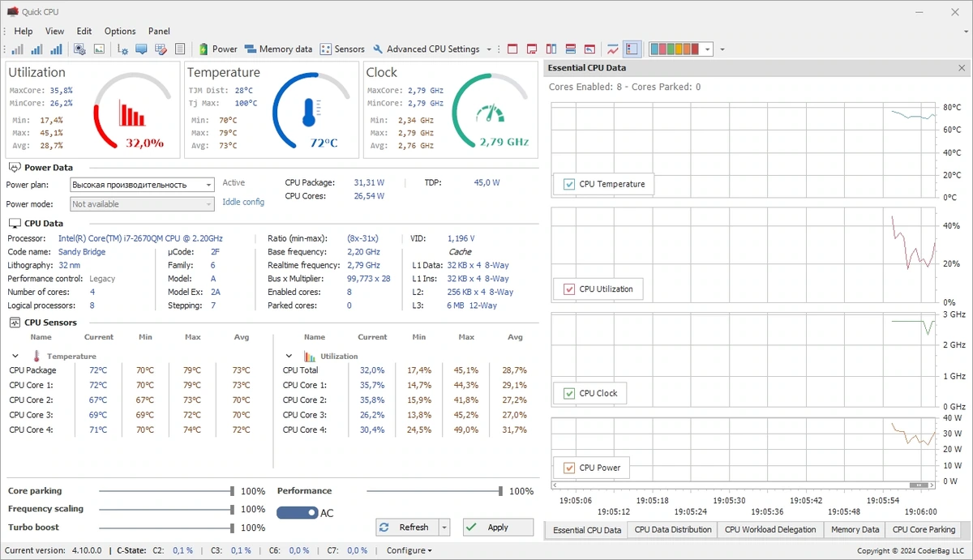This screenshot has height=560, width=973.
Task: Collapse the Temperature sensor group
Action: (x=15, y=356)
